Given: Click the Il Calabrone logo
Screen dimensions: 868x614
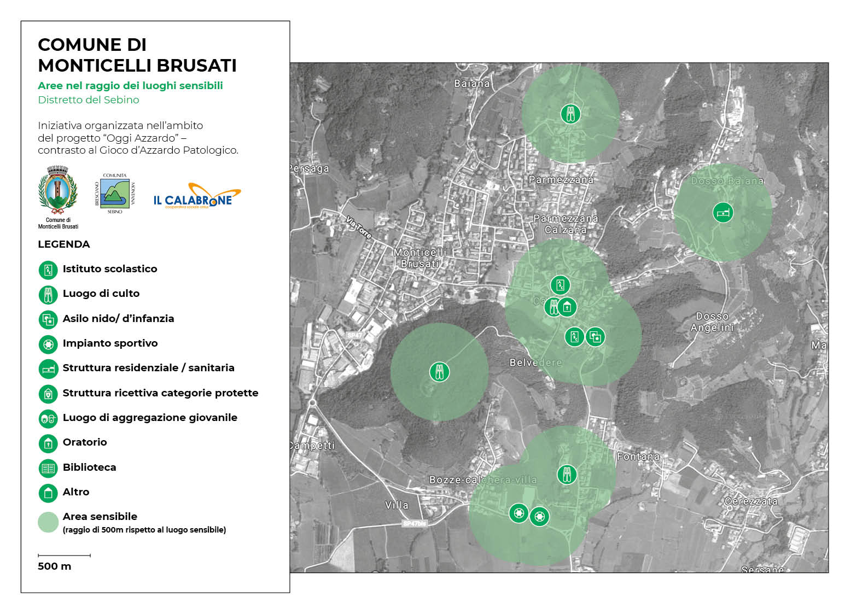Looking at the screenshot, I should click(x=197, y=196).
